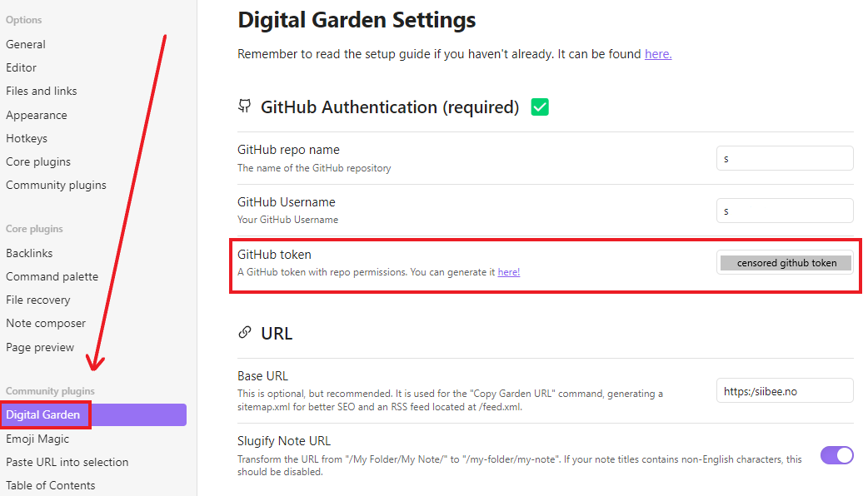Toggle the Slugify Note URL switch
Image resolution: width=868 pixels, height=496 pixels.
point(836,455)
